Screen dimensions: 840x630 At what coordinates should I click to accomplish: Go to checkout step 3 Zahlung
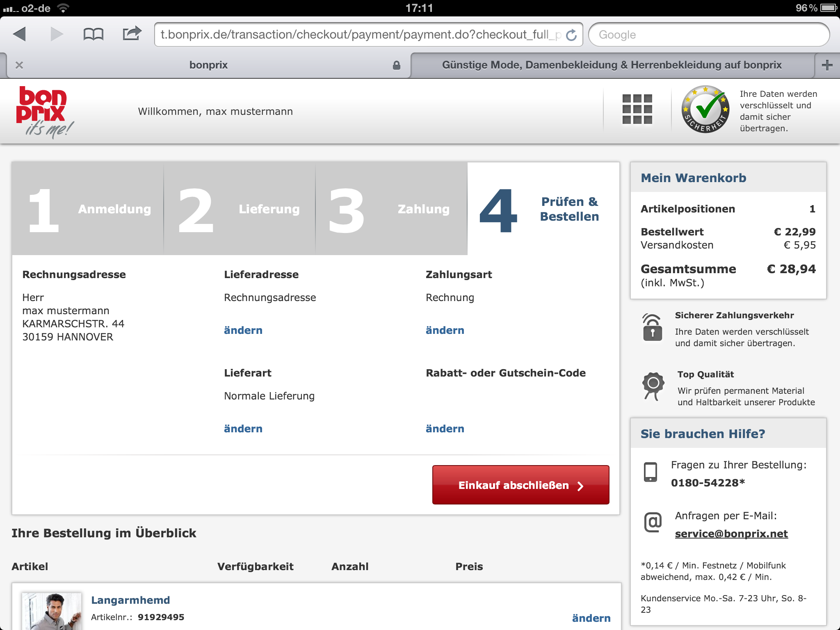(x=391, y=209)
